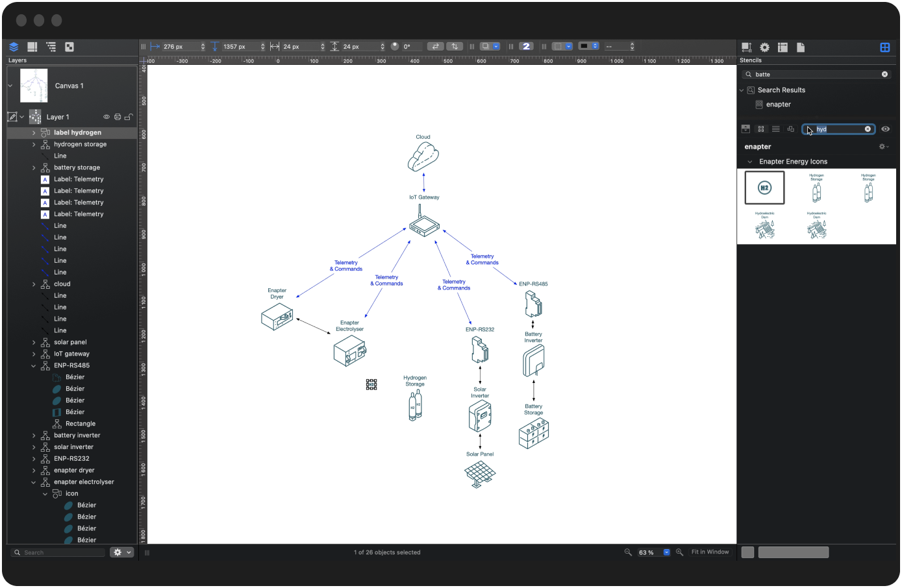Image resolution: width=902 pixels, height=588 pixels.
Task: Flip the selection horizontally
Action: (436, 46)
